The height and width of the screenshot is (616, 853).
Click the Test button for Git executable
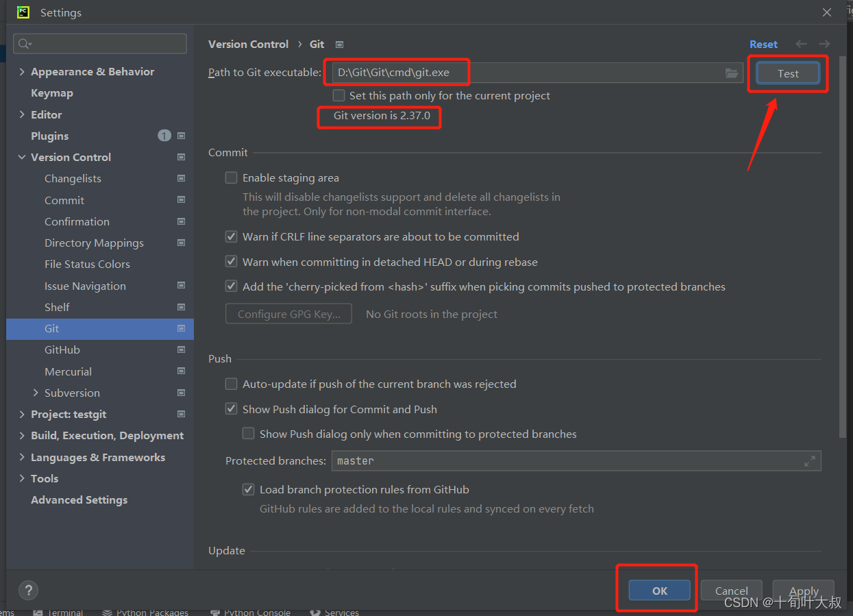coord(788,73)
